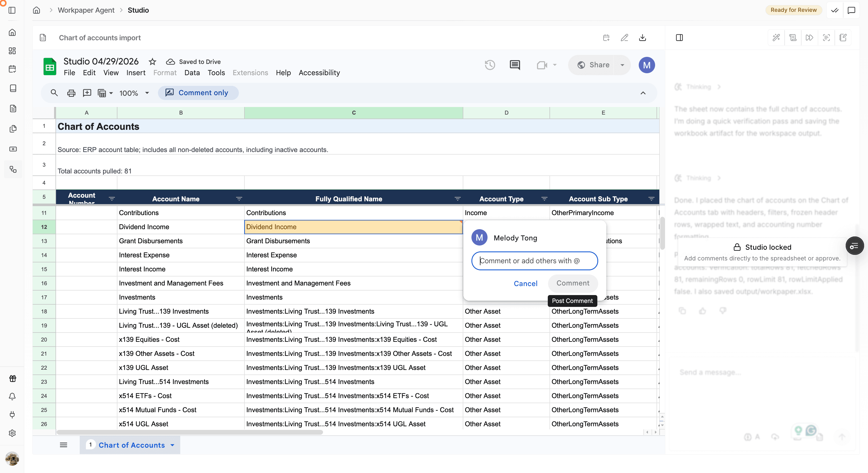The width and height of the screenshot is (868, 473).
Task: Open the Account Sub Type column filter
Action: tap(651, 199)
